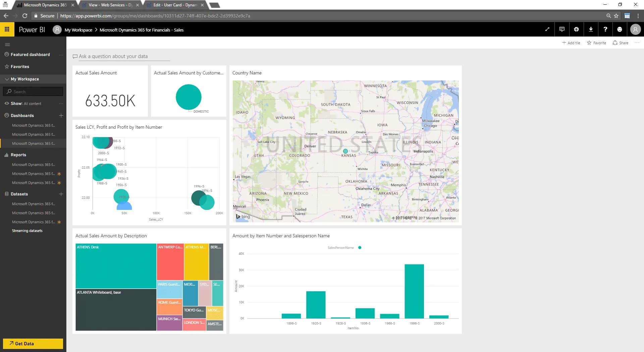Click My Workspace breadcrumb link

78,30
